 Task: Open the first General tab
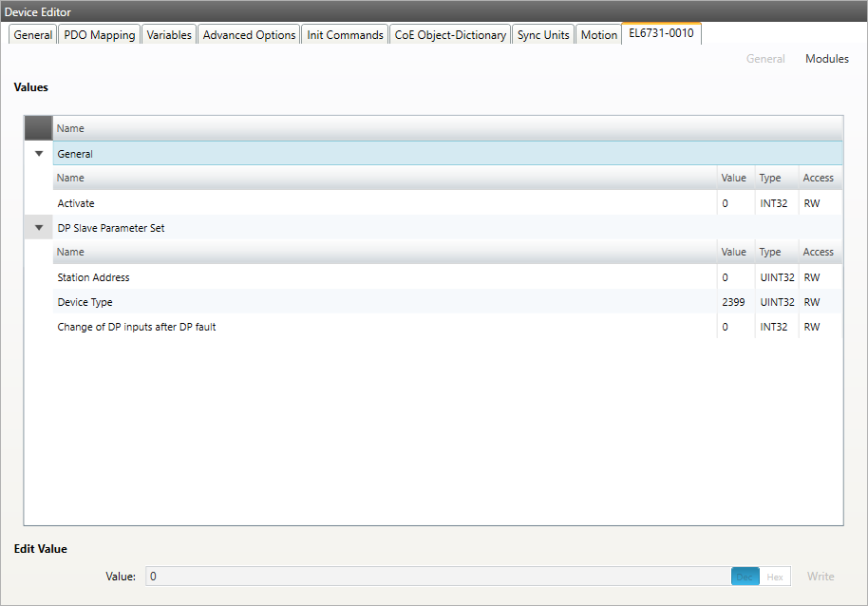[x=33, y=35]
